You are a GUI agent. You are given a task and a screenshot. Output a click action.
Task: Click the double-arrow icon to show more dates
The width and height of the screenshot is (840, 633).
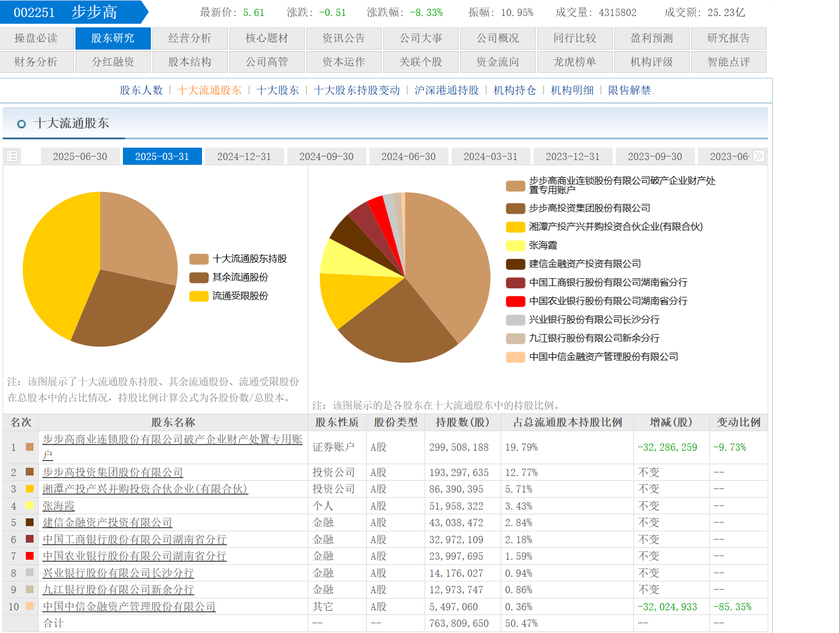point(758,156)
